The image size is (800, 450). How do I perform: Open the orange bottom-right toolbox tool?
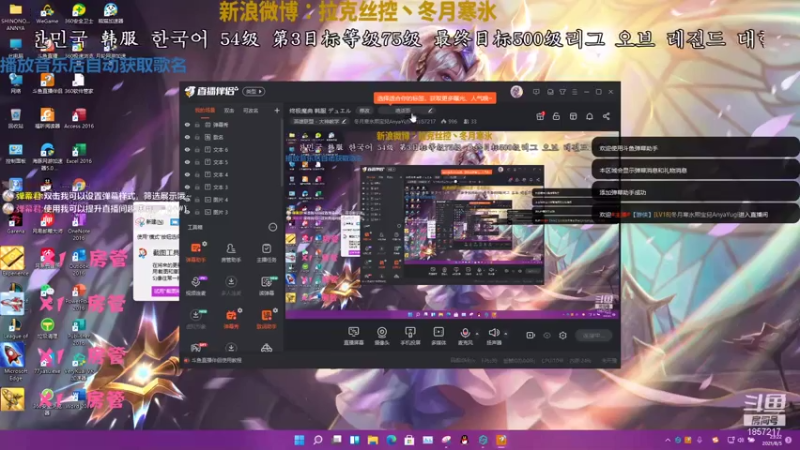[x=266, y=318]
